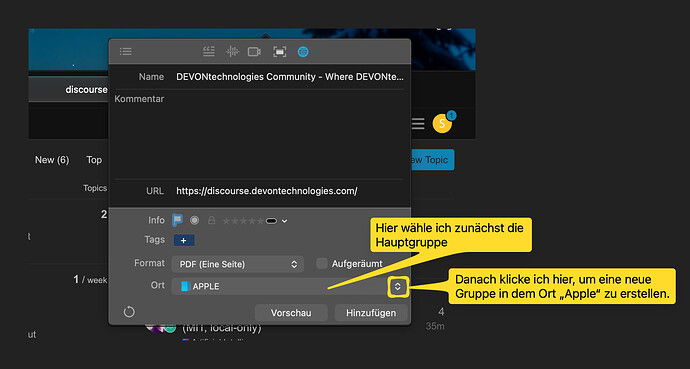Toggle the lock icon in Info row
This screenshot has height=369, width=690.
tap(211, 220)
